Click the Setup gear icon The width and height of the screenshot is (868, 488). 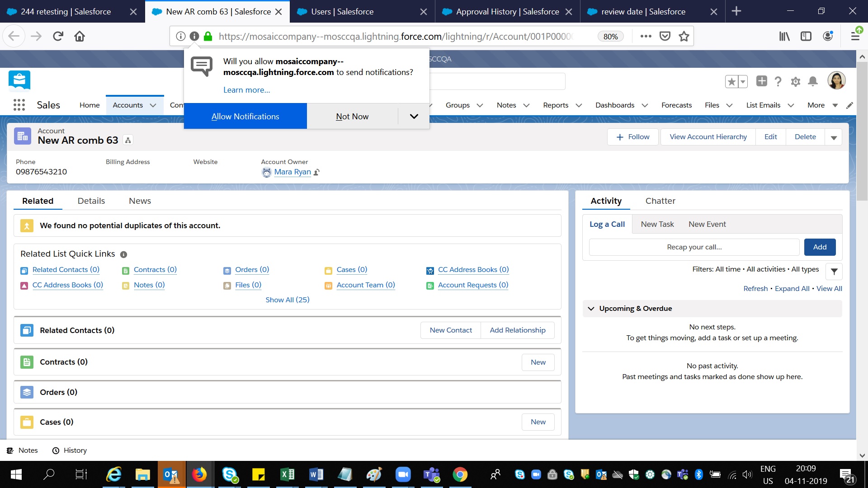click(x=795, y=81)
